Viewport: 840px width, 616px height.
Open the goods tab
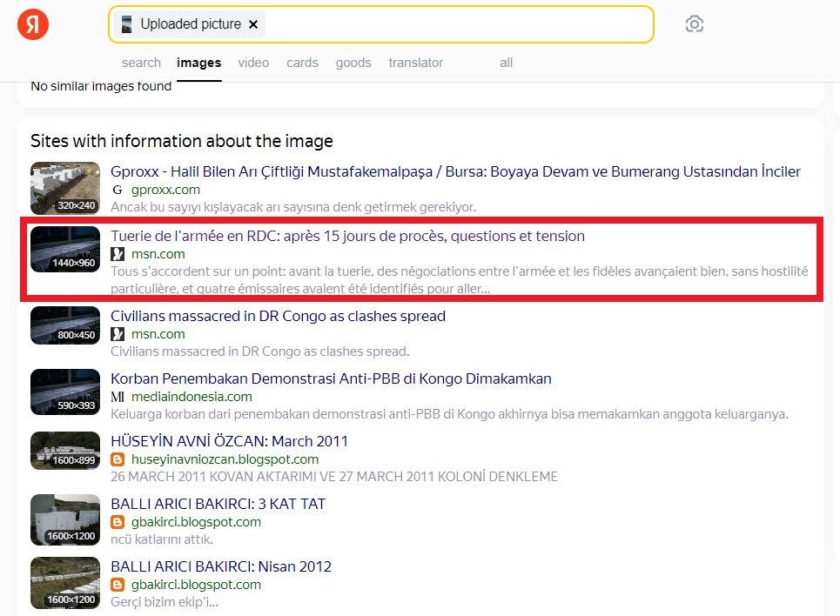[353, 63]
